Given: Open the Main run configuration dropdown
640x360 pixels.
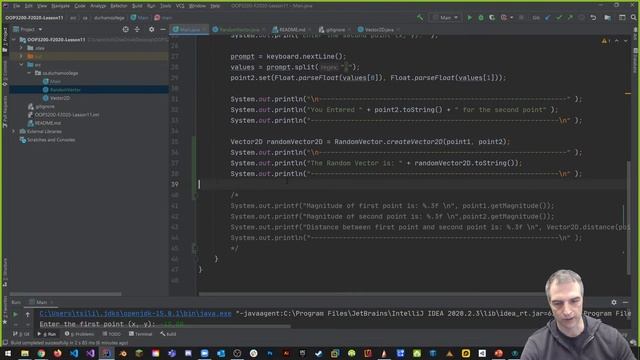Looking at the screenshot, I should click(446, 18).
